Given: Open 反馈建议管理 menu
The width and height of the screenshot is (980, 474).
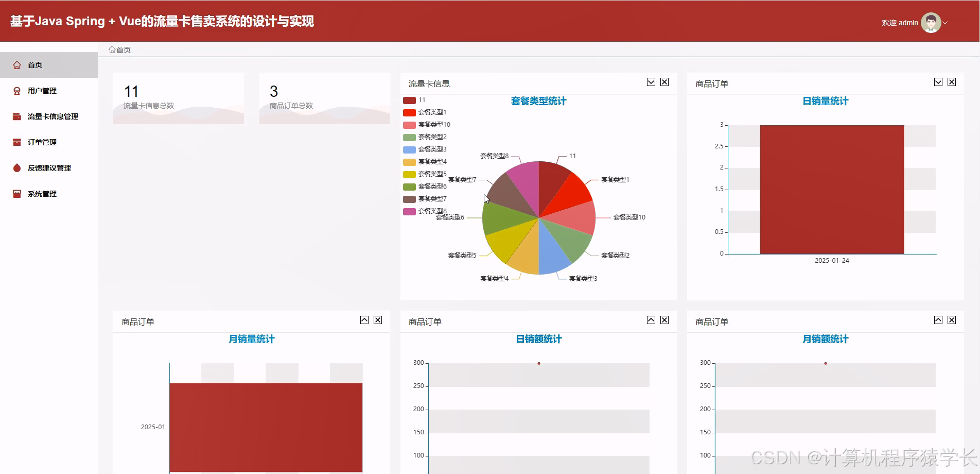Looking at the screenshot, I should [x=49, y=168].
